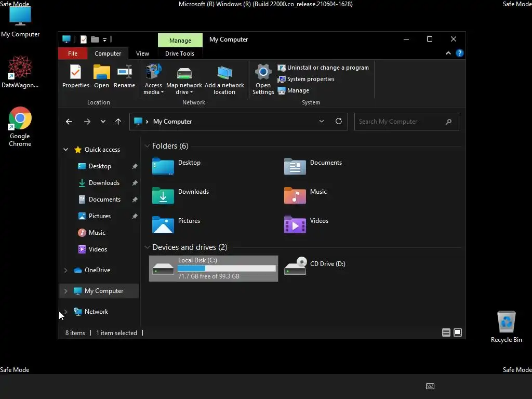The height and width of the screenshot is (399, 532).
Task: Click the Back navigation arrow
Action: tap(69, 122)
